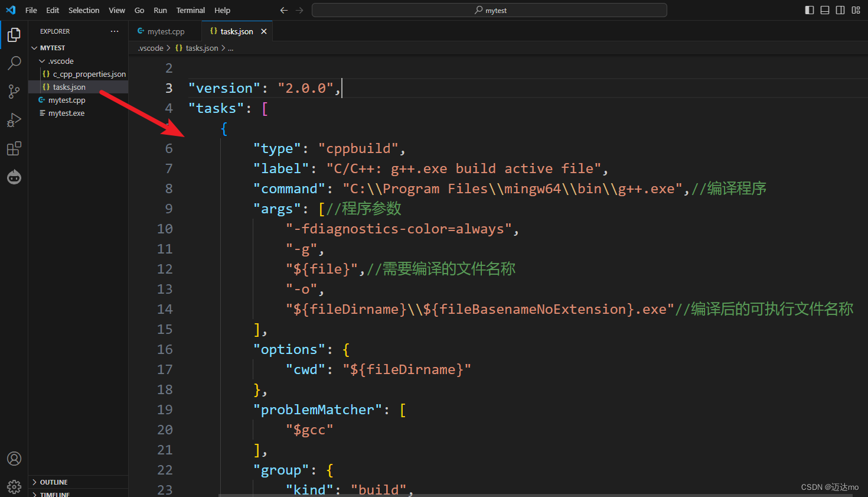This screenshot has width=868, height=497.
Task: Click the "$gcc" problem matcher value
Action: [309, 430]
